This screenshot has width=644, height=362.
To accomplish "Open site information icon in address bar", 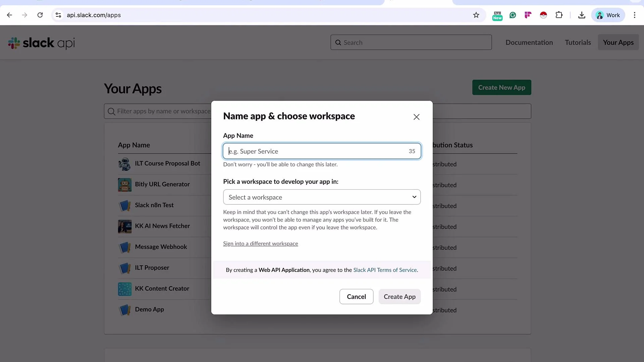I will click(x=58, y=15).
